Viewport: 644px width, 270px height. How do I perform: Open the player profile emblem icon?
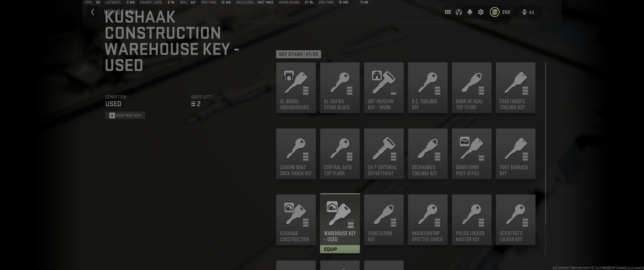[494, 12]
